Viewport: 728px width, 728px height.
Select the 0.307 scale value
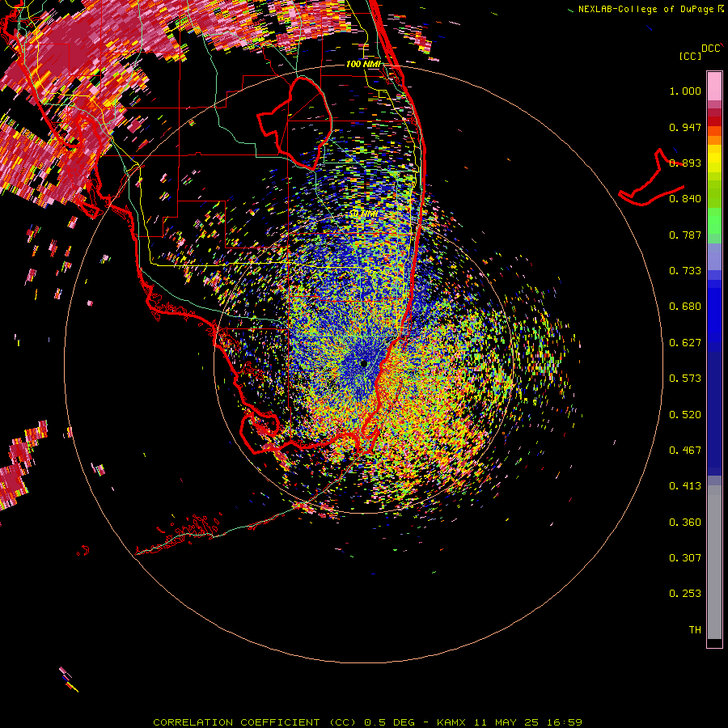685,558
